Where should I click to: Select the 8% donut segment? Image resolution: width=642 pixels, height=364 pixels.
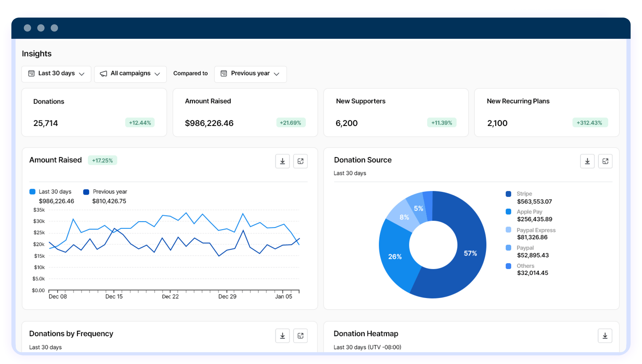click(404, 217)
